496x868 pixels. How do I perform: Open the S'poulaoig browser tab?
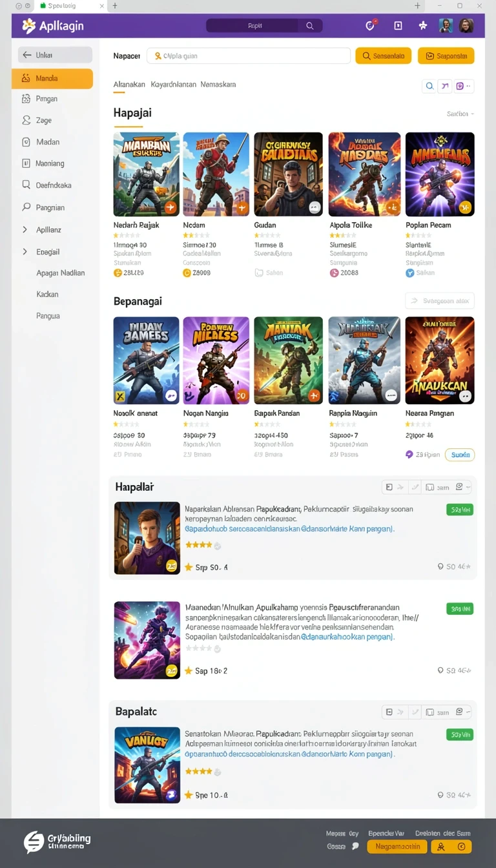(72, 6)
